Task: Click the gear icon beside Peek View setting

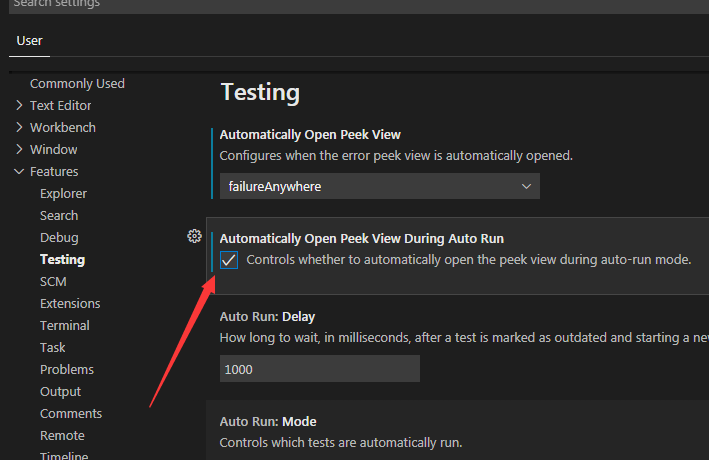Action: [x=195, y=237]
